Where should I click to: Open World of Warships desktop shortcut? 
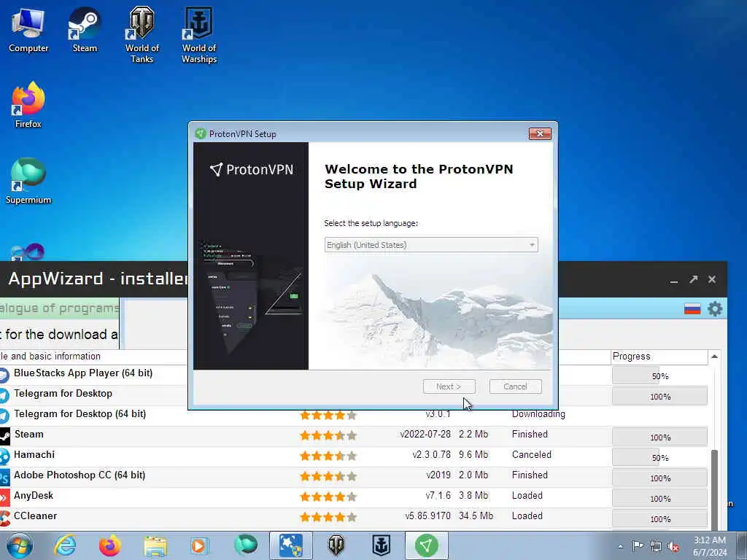pyautogui.click(x=199, y=35)
